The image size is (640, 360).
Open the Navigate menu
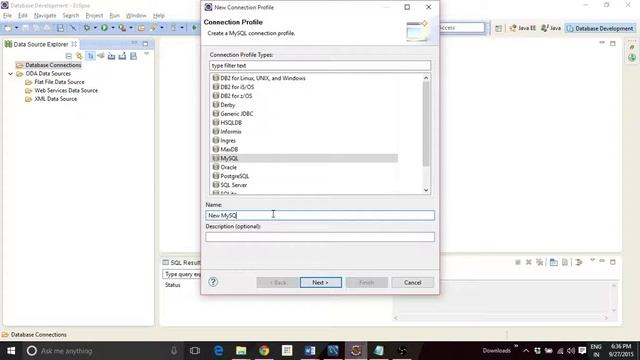(x=45, y=16)
